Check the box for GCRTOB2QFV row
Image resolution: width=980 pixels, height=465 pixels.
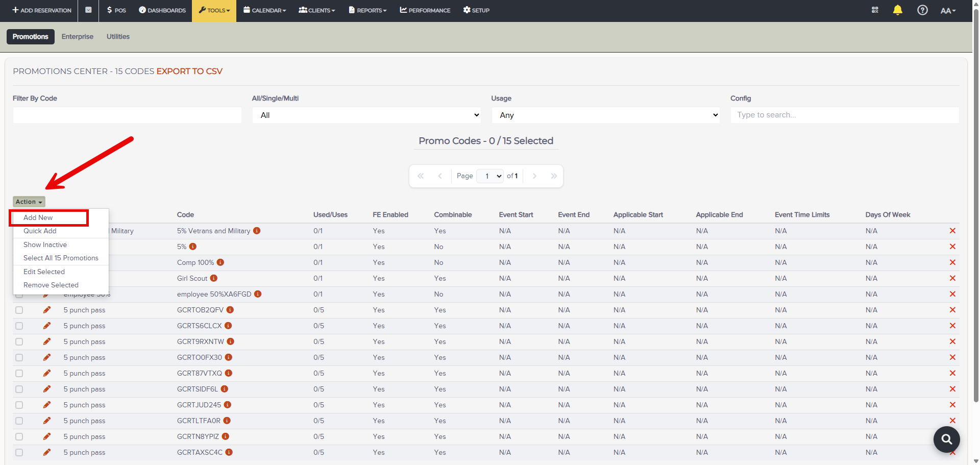point(19,310)
